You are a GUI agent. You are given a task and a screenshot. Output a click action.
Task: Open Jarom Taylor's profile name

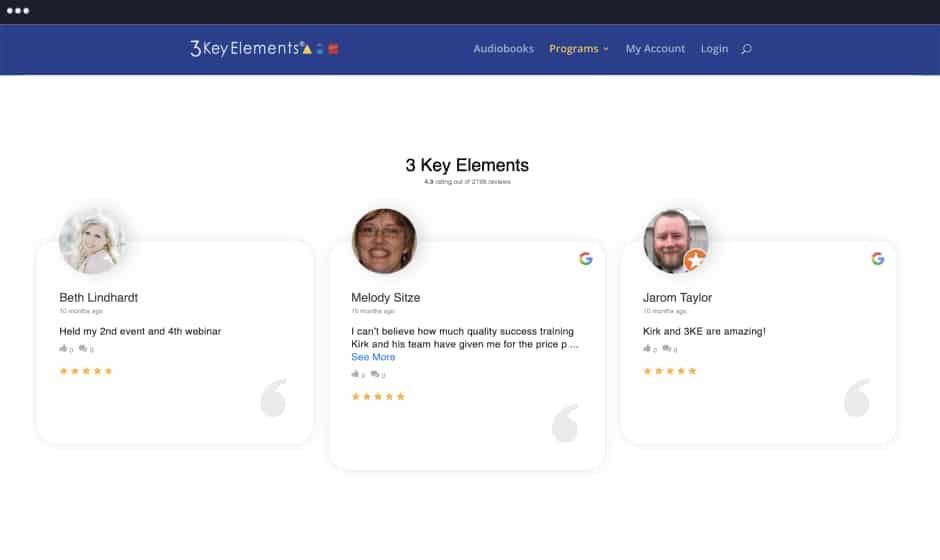pos(677,297)
